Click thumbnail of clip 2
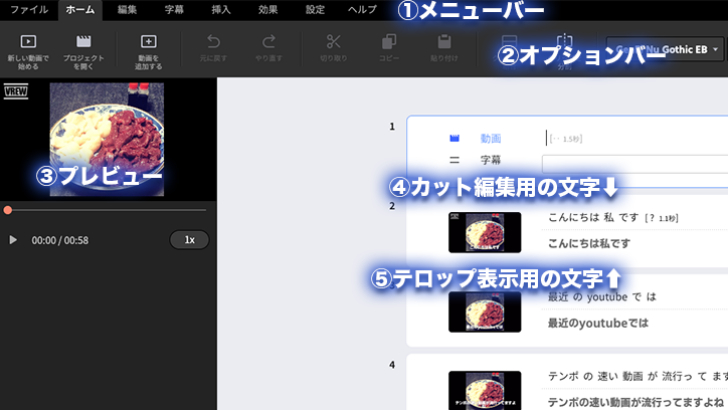 pos(485,232)
